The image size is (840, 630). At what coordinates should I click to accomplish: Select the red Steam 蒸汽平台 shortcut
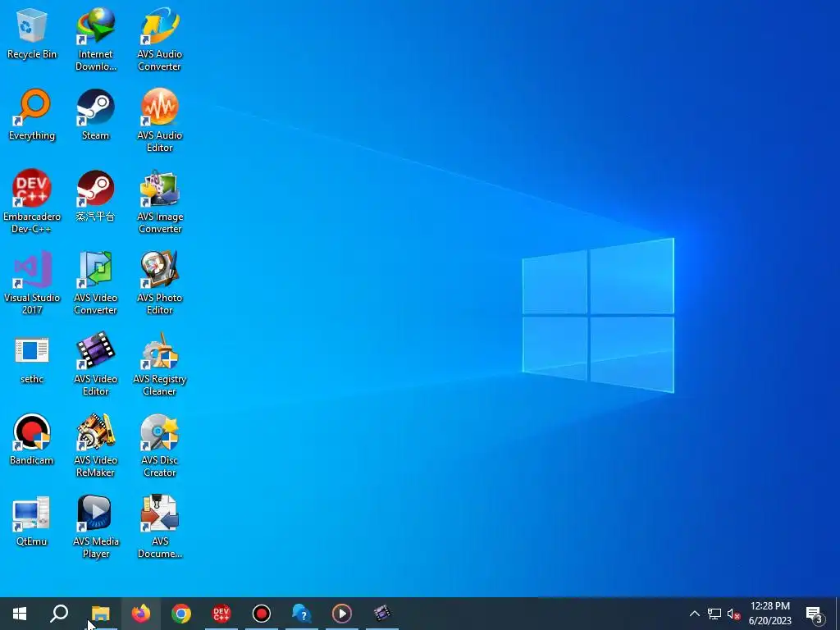pyautogui.click(x=95, y=195)
